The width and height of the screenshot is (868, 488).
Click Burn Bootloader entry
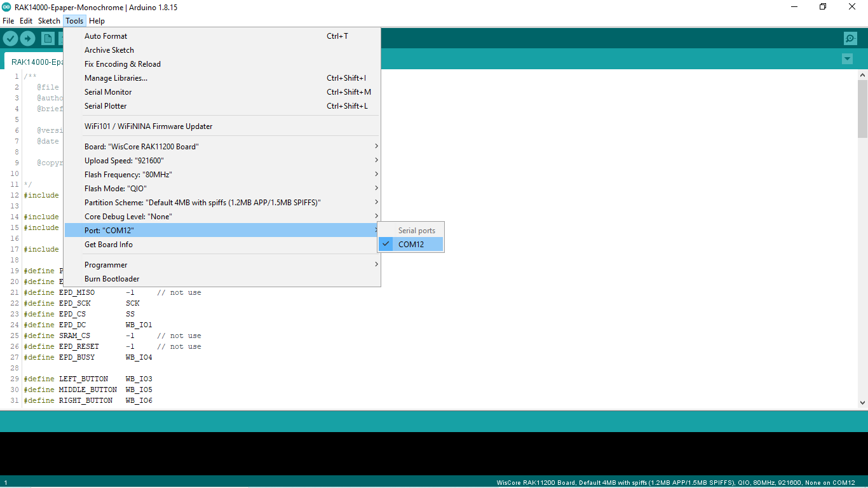coord(222,279)
